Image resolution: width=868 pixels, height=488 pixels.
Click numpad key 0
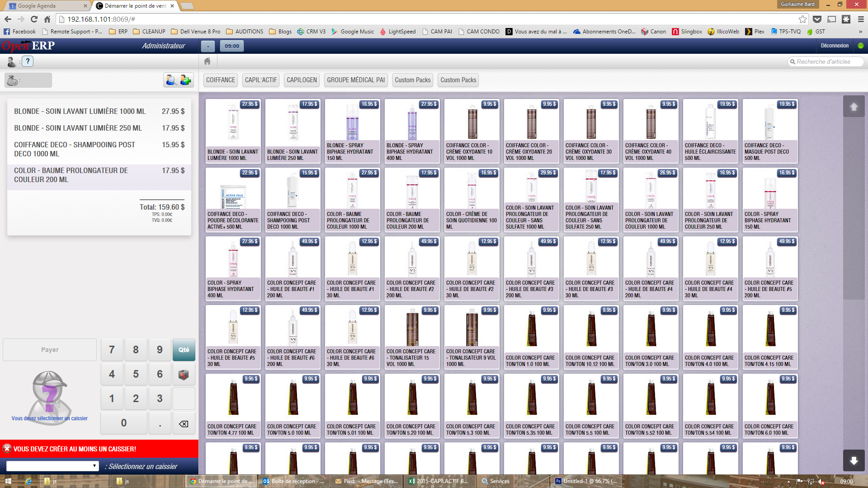124,423
